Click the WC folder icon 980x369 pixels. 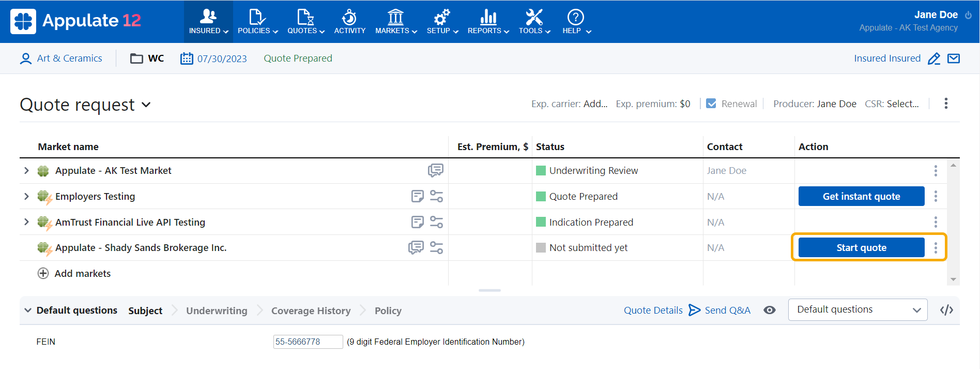[x=136, y=58]
